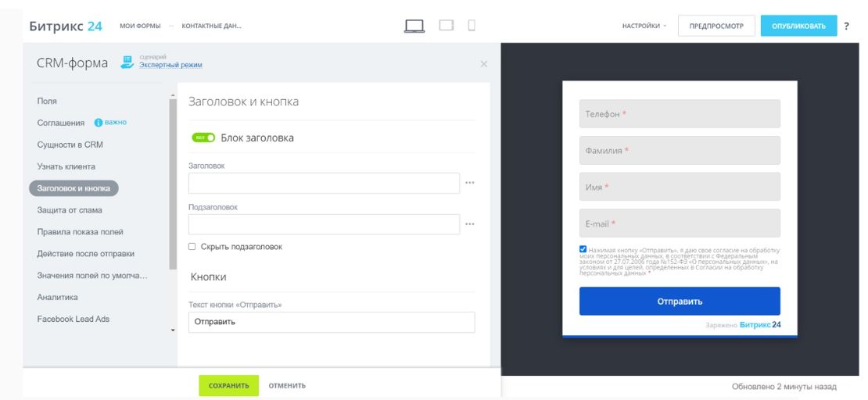Open Защита от спама section
868x400 pixels.
tap(69, 210)
